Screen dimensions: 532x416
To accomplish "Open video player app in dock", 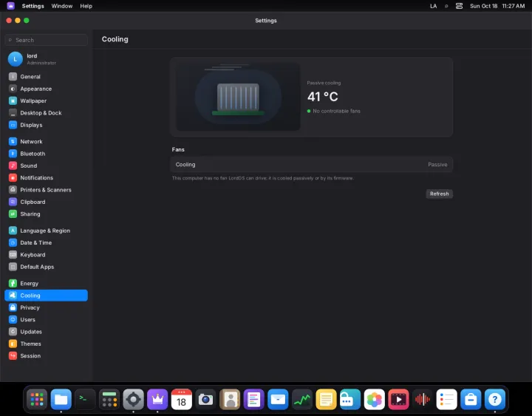I will (398, 399).
